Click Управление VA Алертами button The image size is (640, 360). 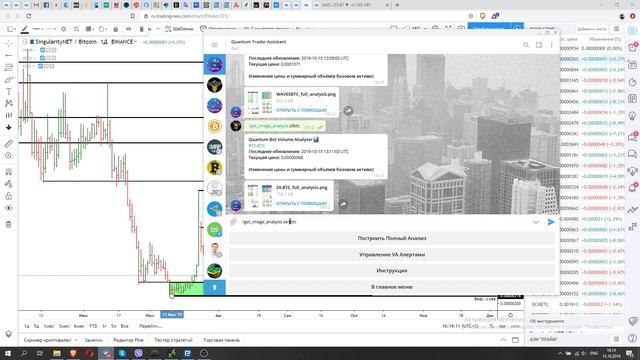point(392,255)
